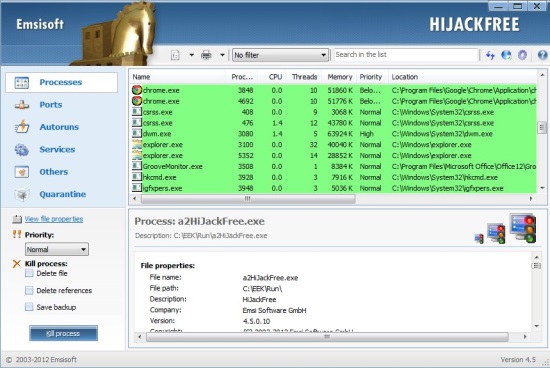The width and height of the screenshot is (550, 368).
Task: Open the dropdown arrow next to printer icon
Action: [x=222, y=55]
